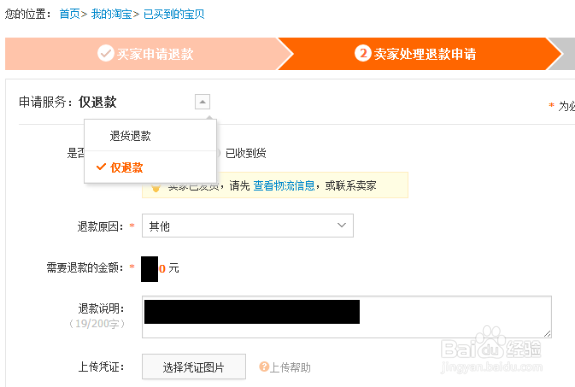Click the textarea resize handle corner
This screenshot has width=575, height=387.
547,333
